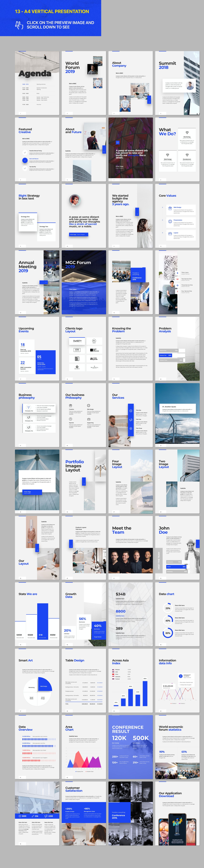The image size is (204, 868).
Task: Click the Keynote clock icon in Our business Philosophy
Action: point(70,419)
